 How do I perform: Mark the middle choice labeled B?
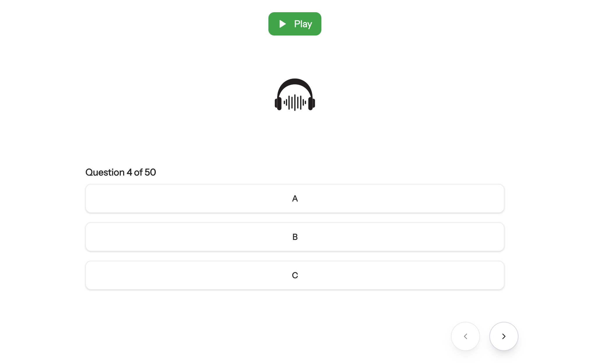295,237
